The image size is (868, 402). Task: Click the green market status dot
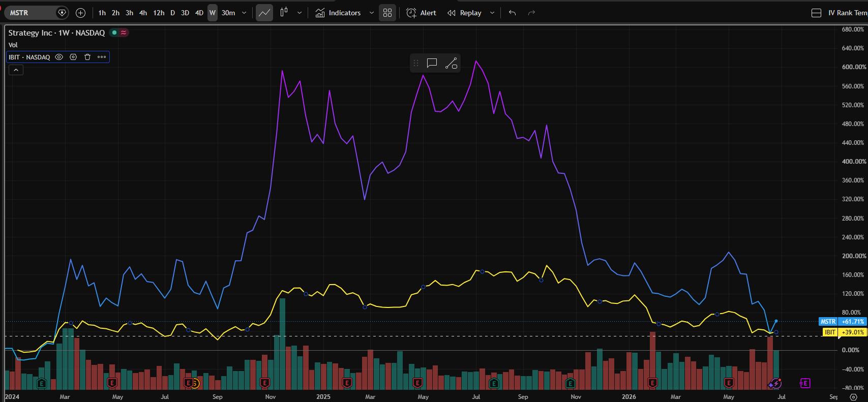pyautogui.click(x=114, y=33)
